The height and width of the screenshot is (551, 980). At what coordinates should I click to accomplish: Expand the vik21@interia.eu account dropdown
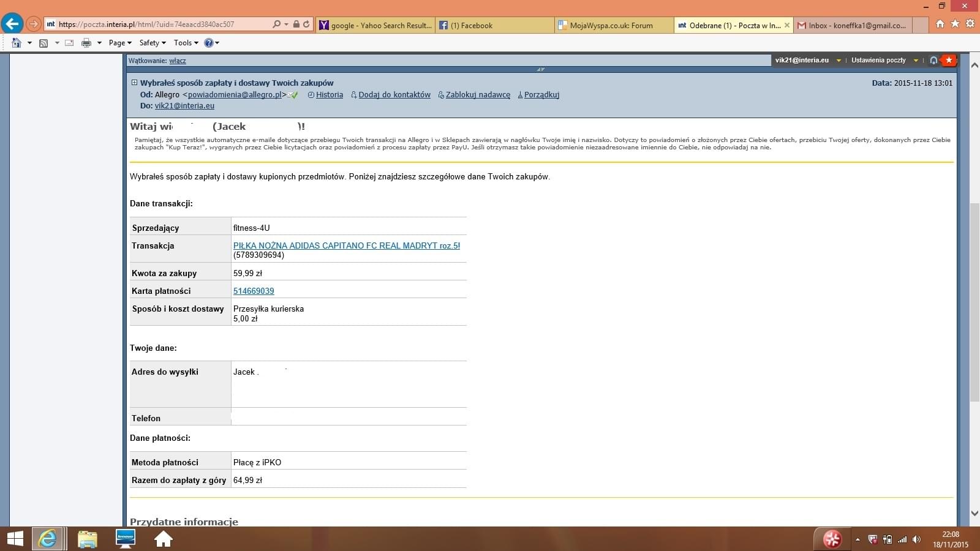point(839,60)
